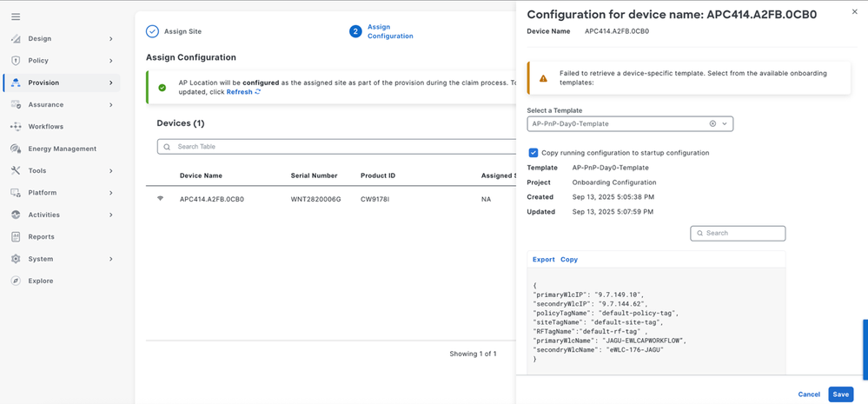This screenshot has height=404, width=868.
Task: Click the Design sidebar icon
Action: click(16, 39)
